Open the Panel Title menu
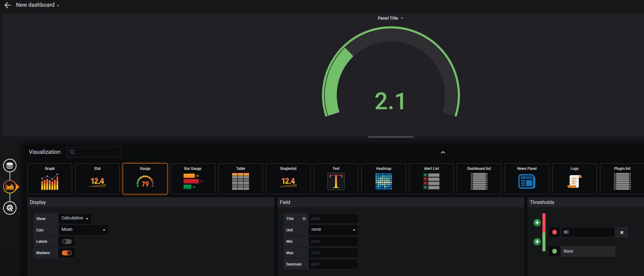 pyautogui.click(x=390, y=18)
